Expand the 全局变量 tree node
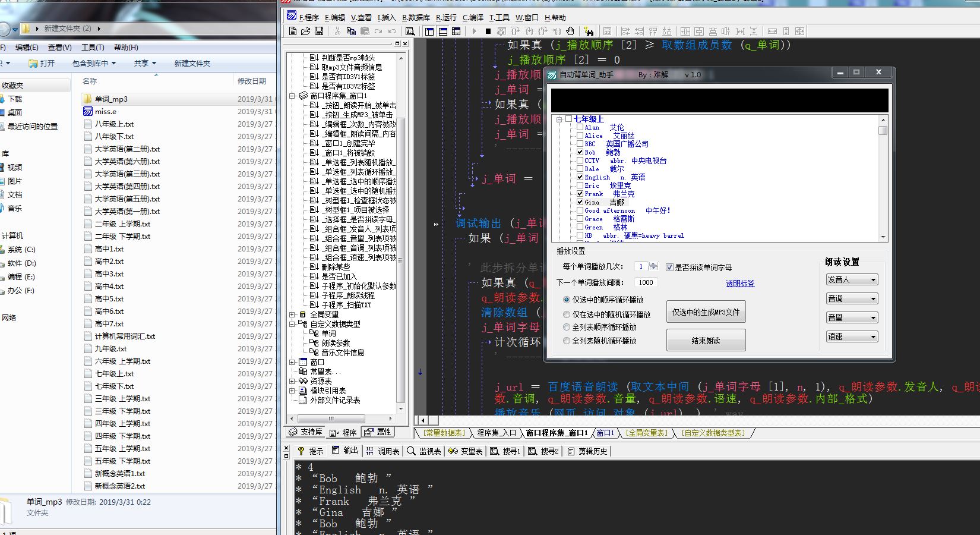Screen dimensions: 980x535 292,314
